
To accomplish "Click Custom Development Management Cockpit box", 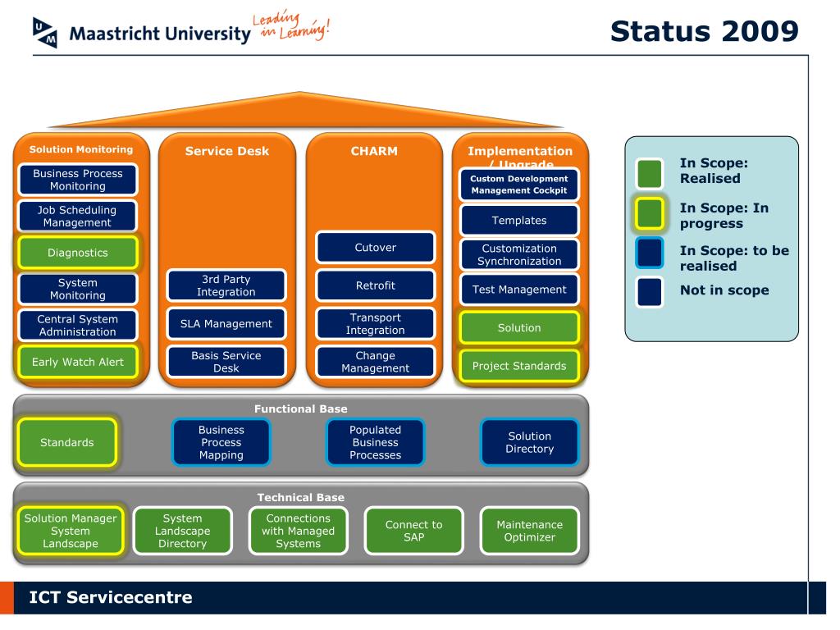I will click(x=519, y=185).
